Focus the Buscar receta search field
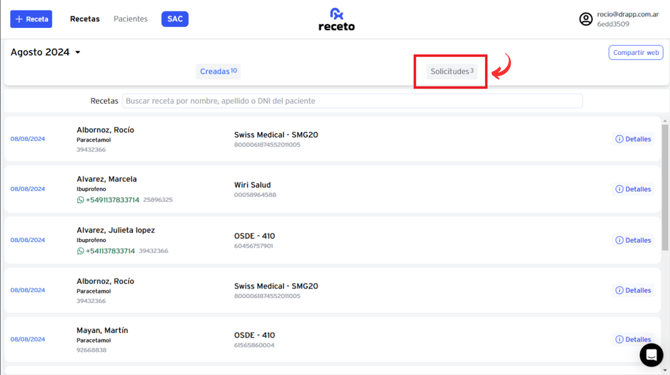Viewport: 670px width, 375px height. (x=352, y=101)
